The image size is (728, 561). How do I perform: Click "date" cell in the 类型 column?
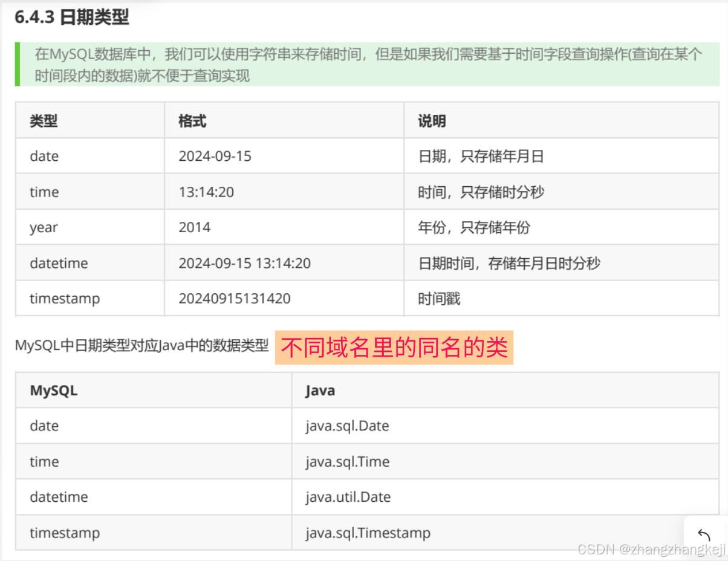point(90,156)
